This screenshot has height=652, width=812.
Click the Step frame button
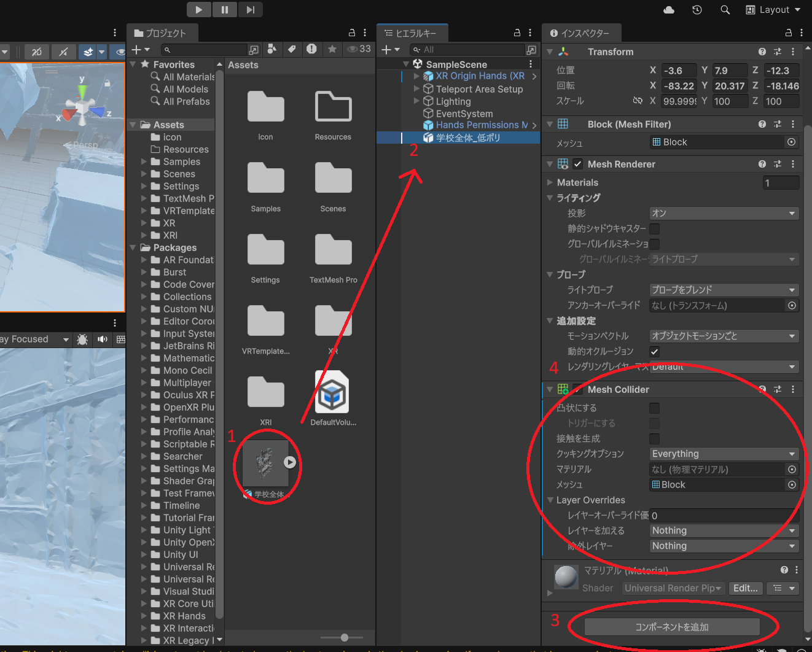(x=251, y=9)
